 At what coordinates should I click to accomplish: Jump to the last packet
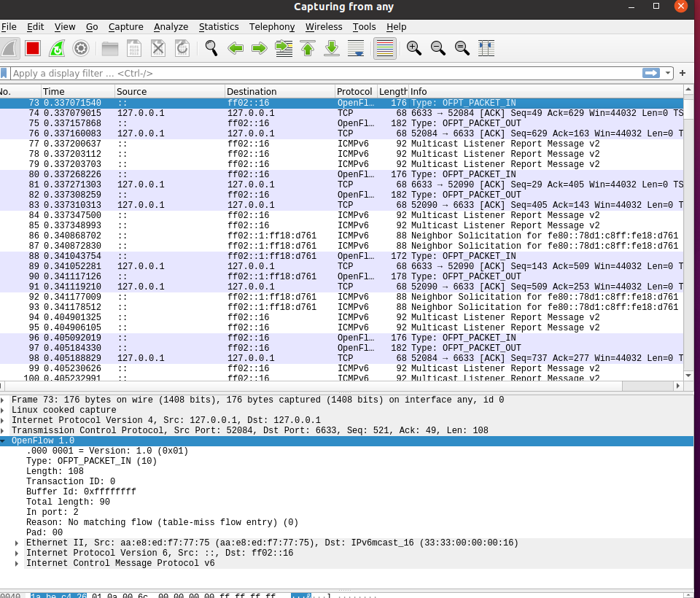pos(331,48)
